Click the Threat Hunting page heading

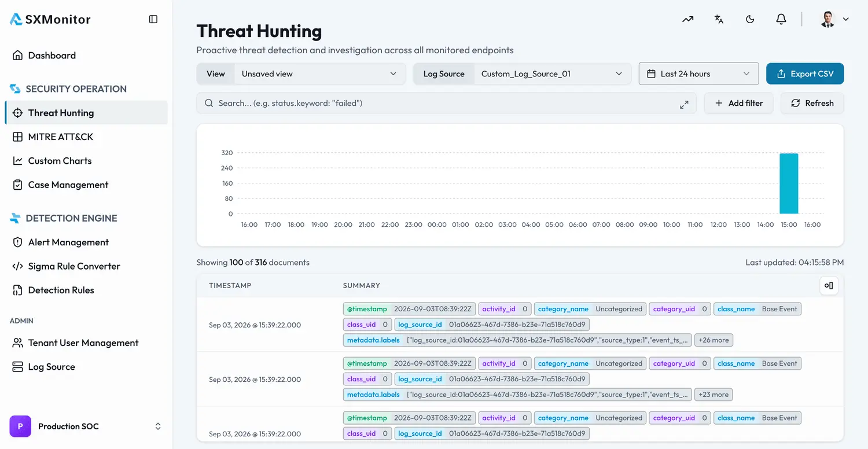pyautogui.click(x=259, y=31)
